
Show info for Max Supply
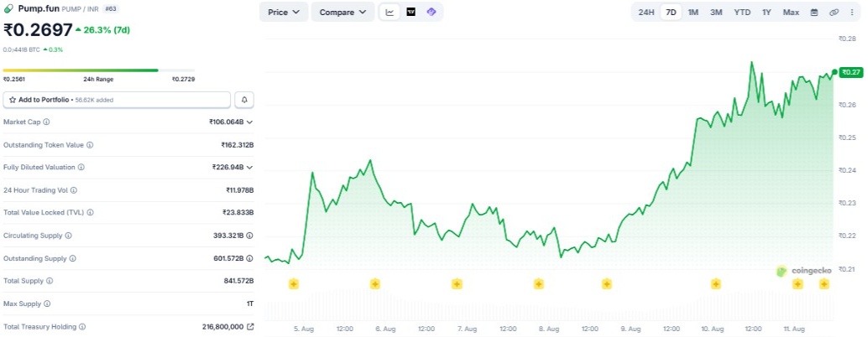(47, 303)
